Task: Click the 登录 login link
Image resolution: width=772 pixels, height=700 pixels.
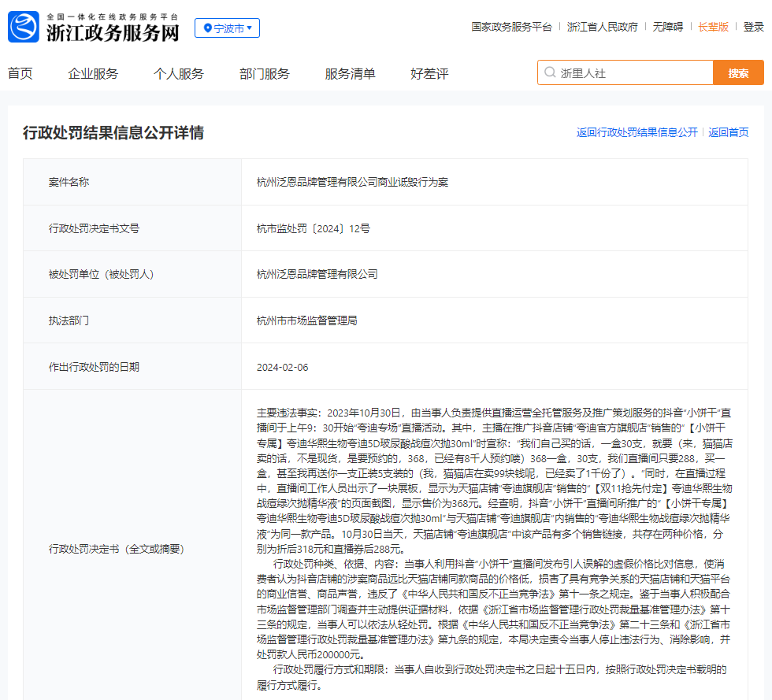Action: coord(753,27)
